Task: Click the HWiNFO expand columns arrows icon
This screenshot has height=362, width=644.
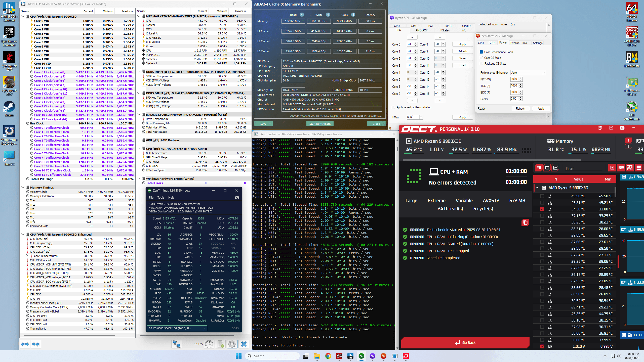Action: 25,344
